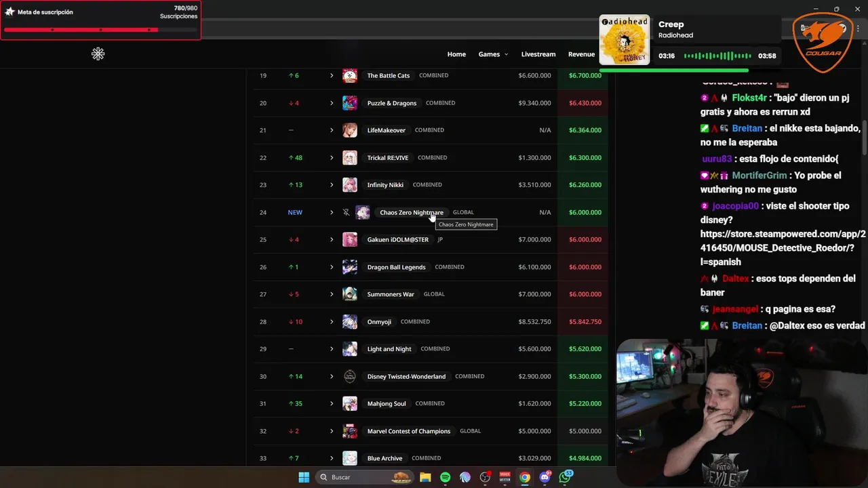Open the Livestream page

coord(538,54)
